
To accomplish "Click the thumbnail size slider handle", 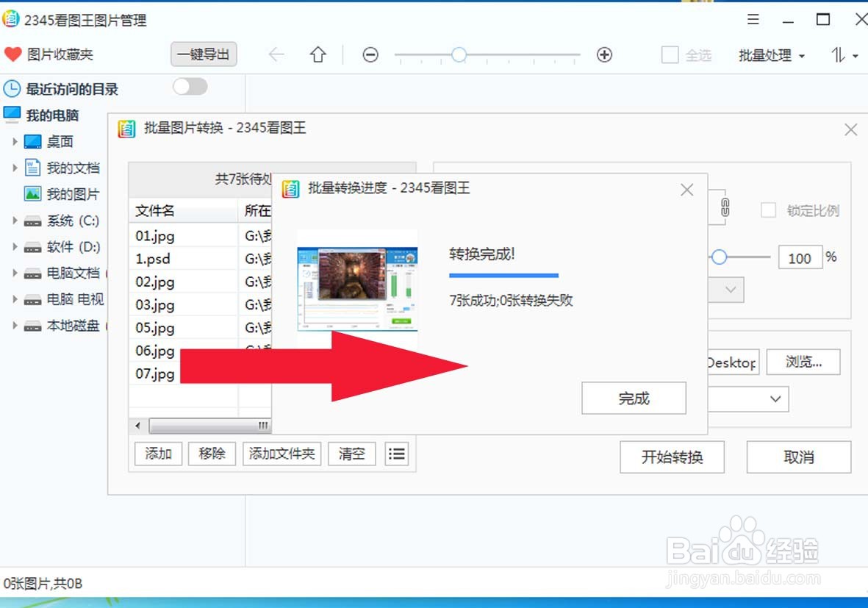I will coord(459,54).
